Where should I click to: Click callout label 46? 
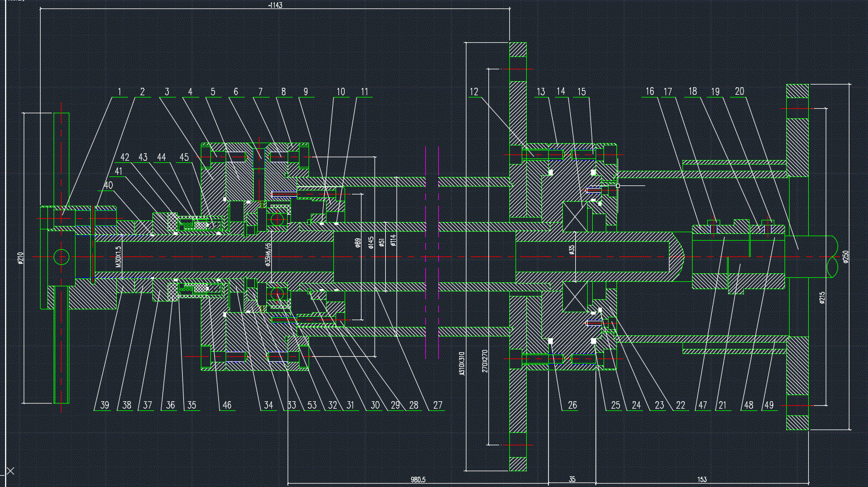[227, 405]
